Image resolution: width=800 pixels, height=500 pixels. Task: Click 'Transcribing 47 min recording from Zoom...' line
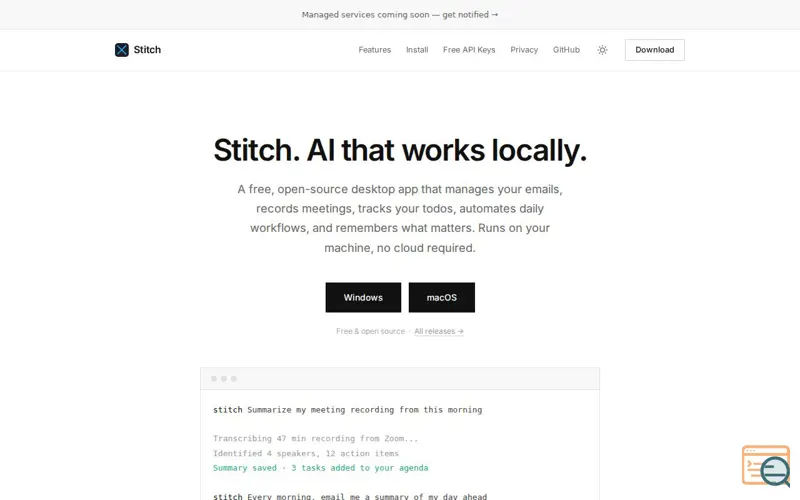tap(315, 438)
